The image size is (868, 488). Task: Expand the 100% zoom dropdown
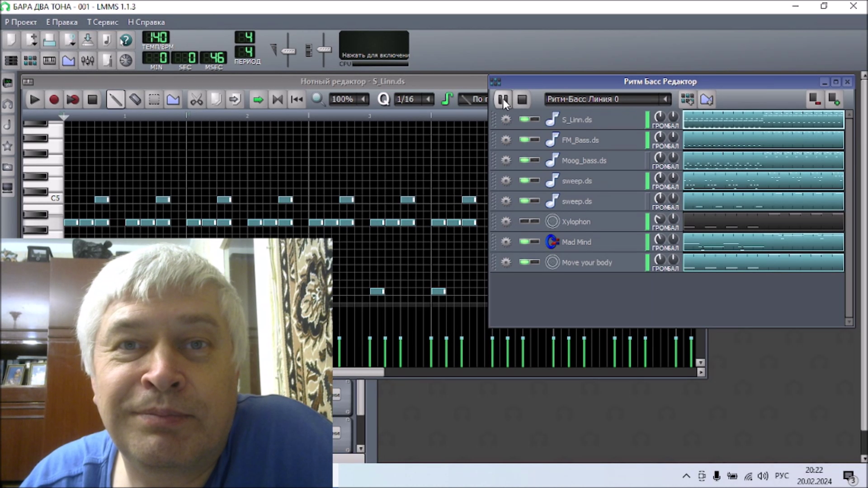coord(363,99)
